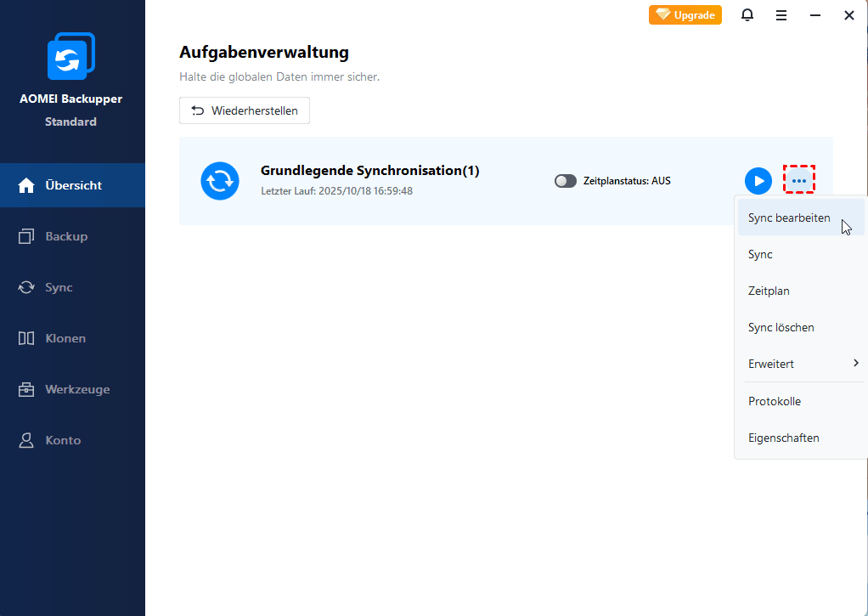Image resolution: width=868 pixels, height=616 pixels.
Task: Open the Klonen section
Action: pyautogui.click(x=72, y=338)
